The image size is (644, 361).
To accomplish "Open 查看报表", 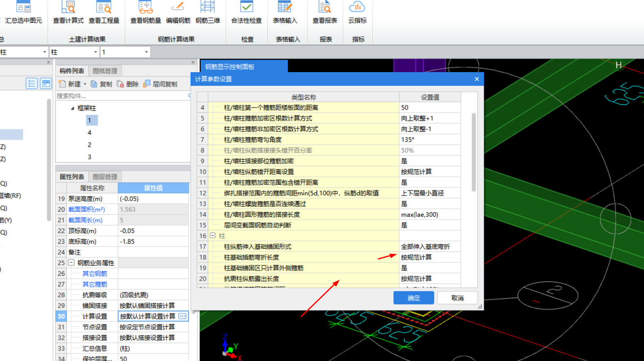I will [x=324, y=13].
